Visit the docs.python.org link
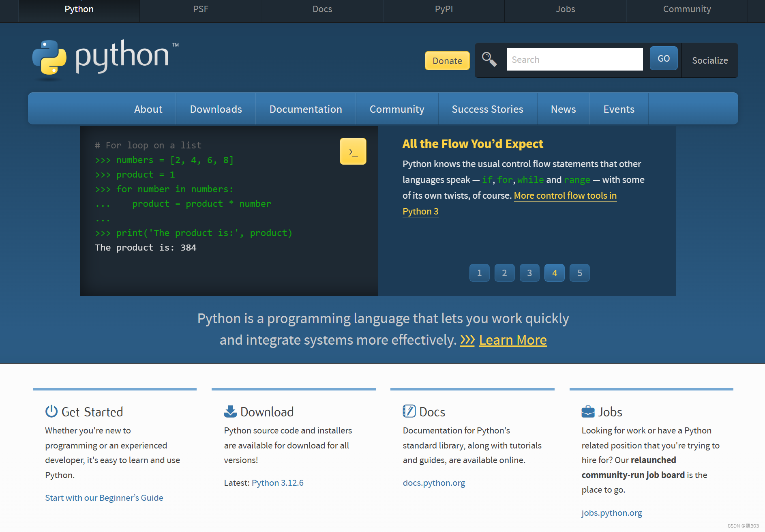The image size is (765, 532). (x=434, y=483)
